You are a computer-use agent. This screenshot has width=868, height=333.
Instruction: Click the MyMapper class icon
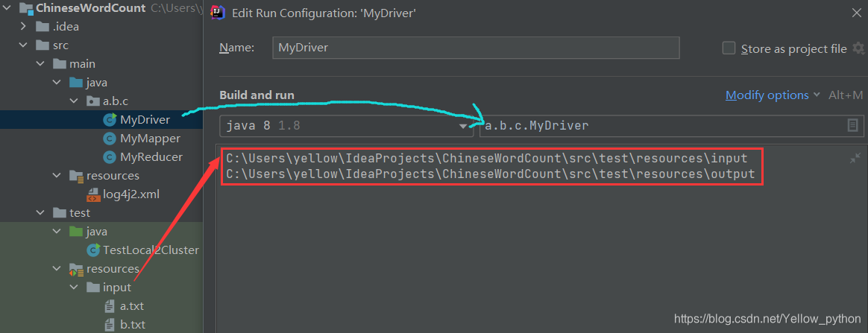pos(110,139)
